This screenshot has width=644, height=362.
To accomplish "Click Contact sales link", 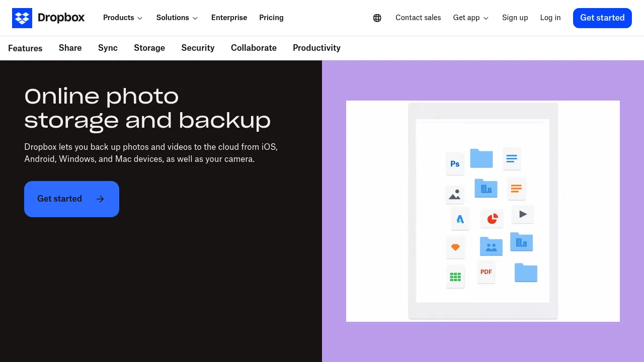I will 418,18.
